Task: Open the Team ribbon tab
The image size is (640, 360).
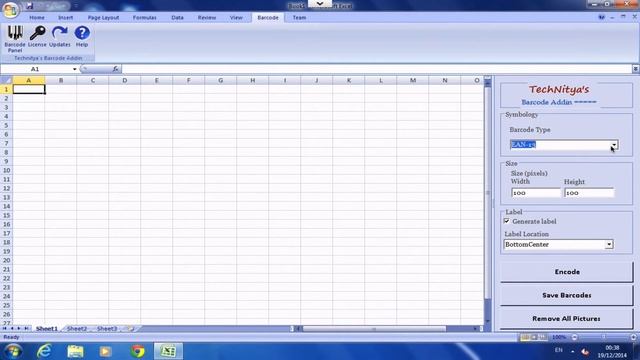Action: click(x=299, y=18)
